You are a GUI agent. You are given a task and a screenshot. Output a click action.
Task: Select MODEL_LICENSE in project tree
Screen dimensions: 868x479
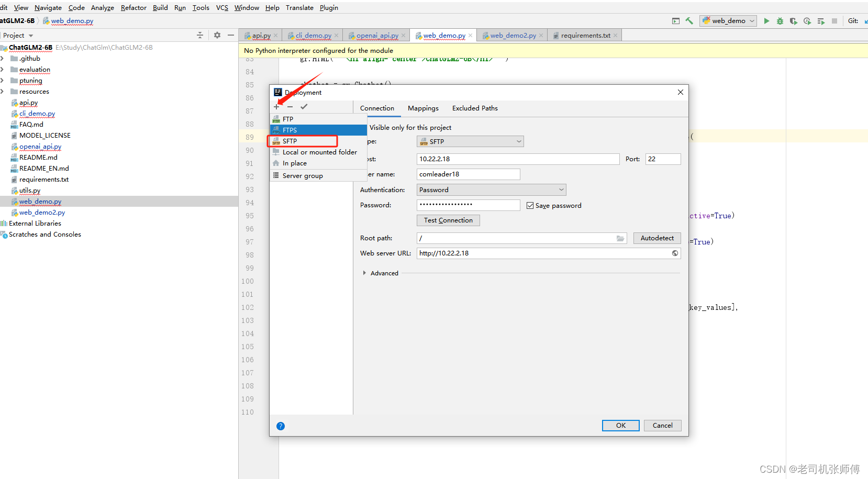pos(44,136)
